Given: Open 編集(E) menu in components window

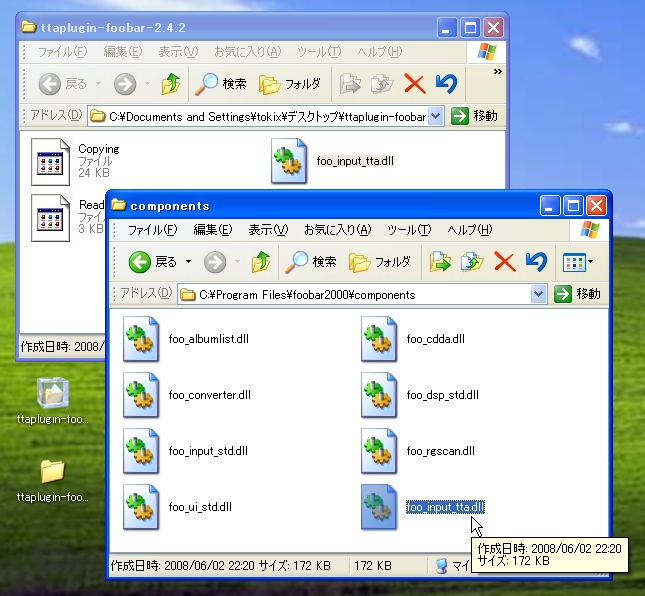Looking at the screenshot, I should (x=213, y=230).
